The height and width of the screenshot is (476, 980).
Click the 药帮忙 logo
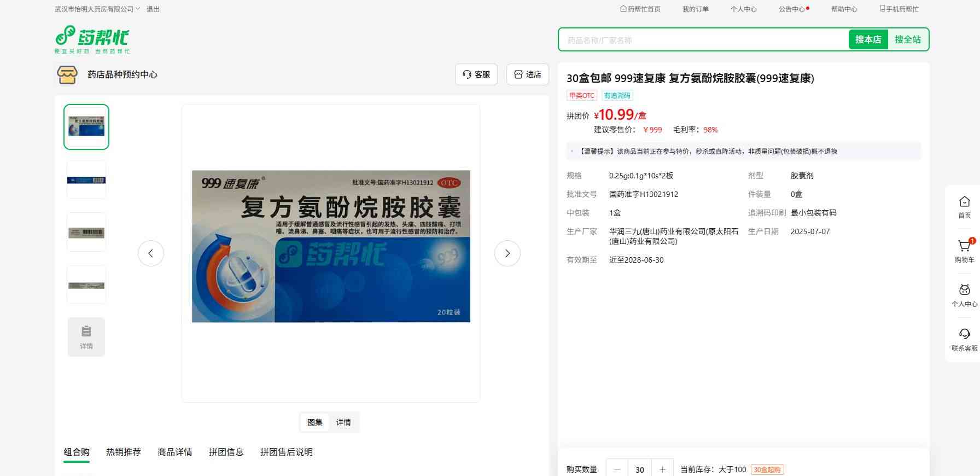(x=92, y=39)
